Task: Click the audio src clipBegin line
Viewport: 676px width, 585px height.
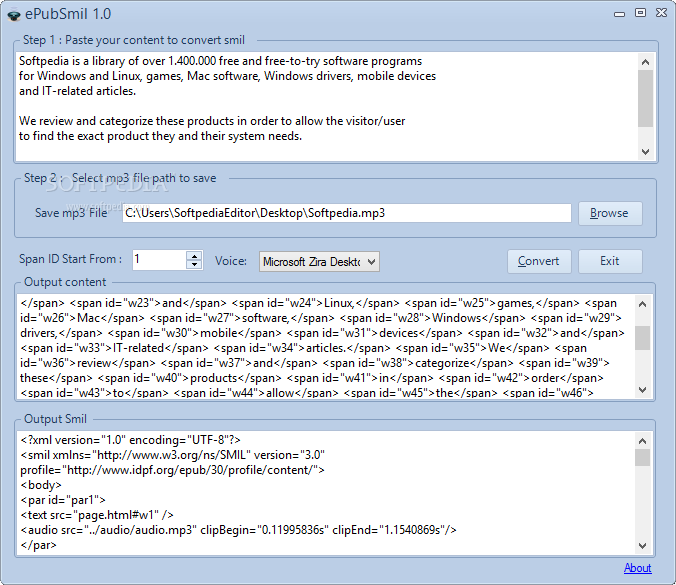Action: tap(238, 530)
